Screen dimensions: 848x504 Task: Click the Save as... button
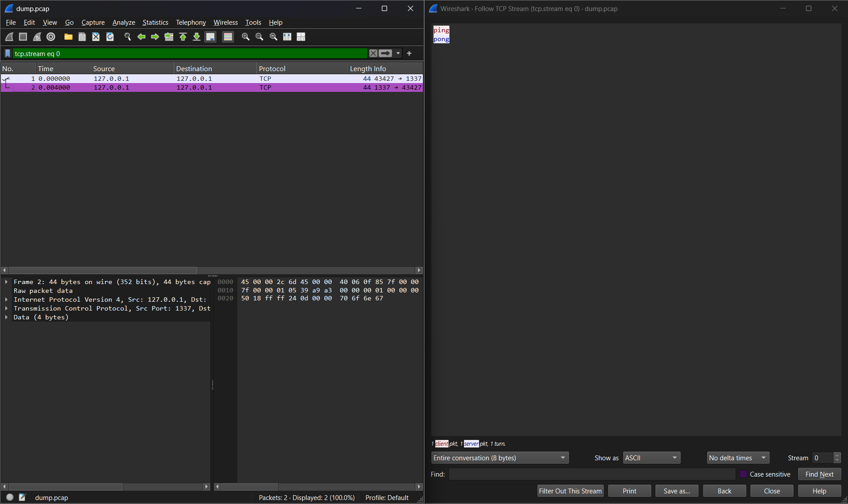[x=677, y=491]
